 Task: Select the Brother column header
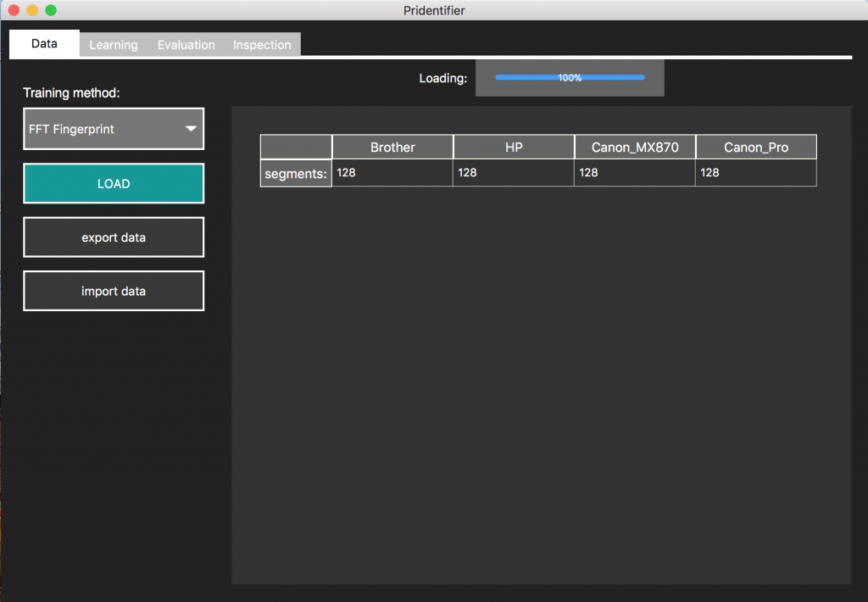click(392, 148)
